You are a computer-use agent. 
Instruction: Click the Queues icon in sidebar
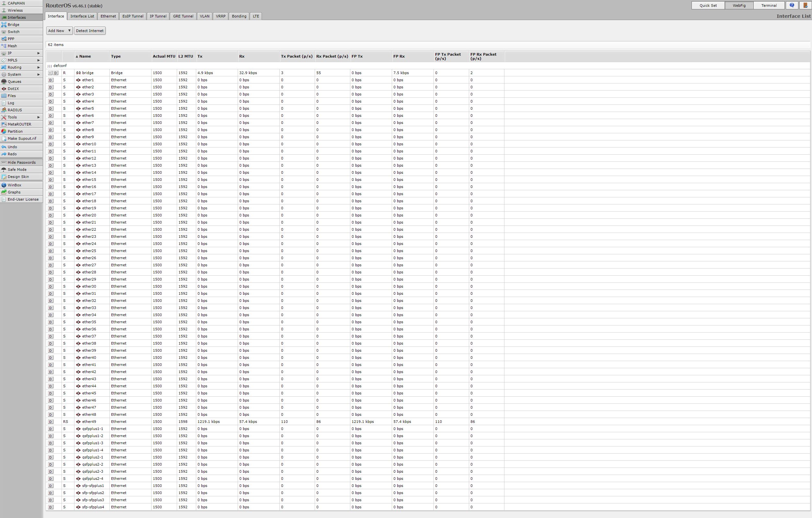pos(4,82)
